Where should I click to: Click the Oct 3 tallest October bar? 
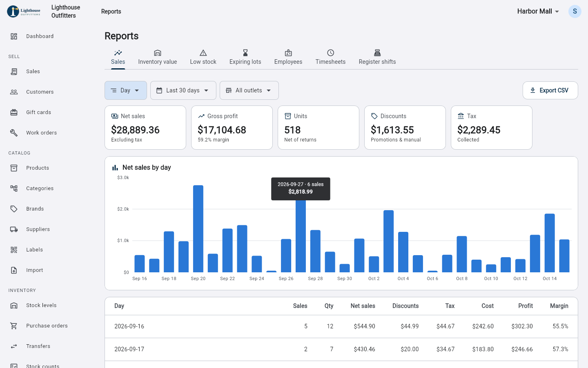point(389,241)
